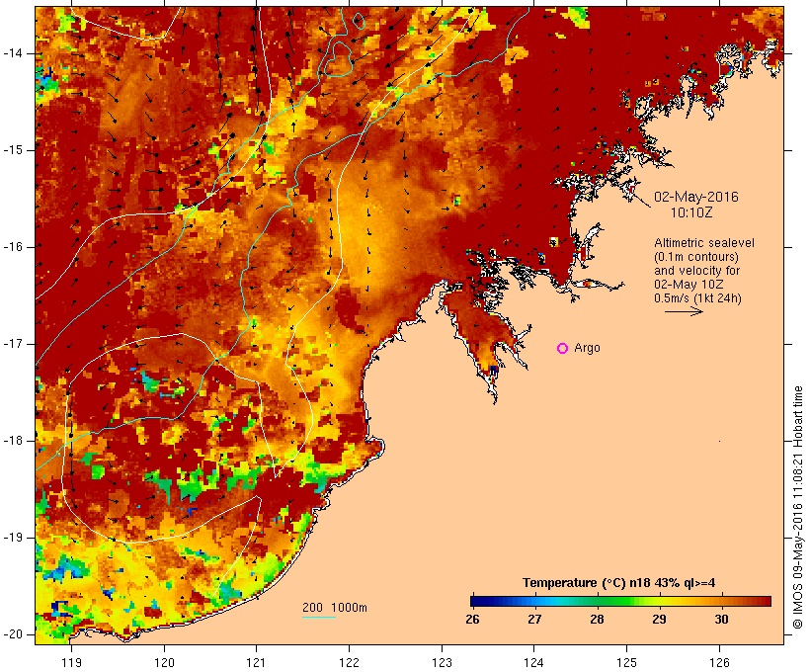Viewport: 810px width, 672px height.
Task: Click latitude axis label -17
Action: click(x=13, y=344)
